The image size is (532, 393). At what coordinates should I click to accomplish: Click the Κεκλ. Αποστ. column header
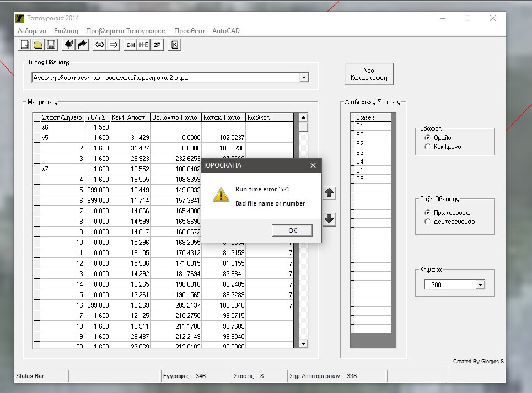(x=130, y=117)
